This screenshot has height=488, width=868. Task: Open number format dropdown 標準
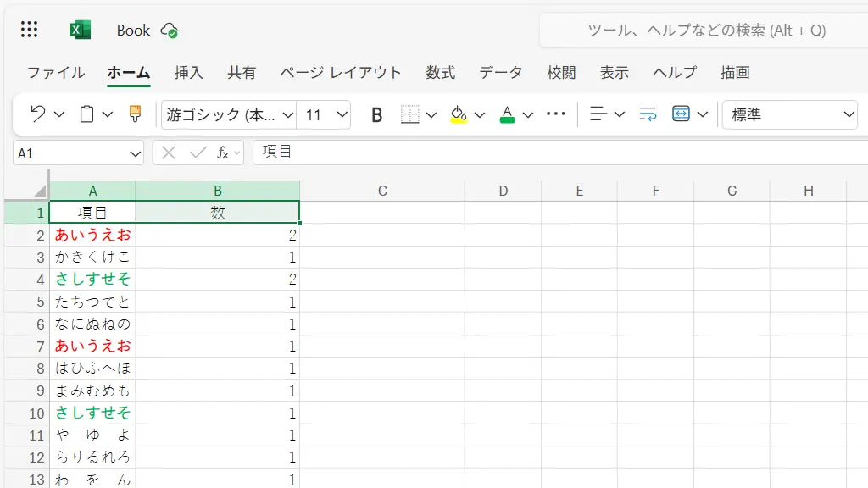790,114
